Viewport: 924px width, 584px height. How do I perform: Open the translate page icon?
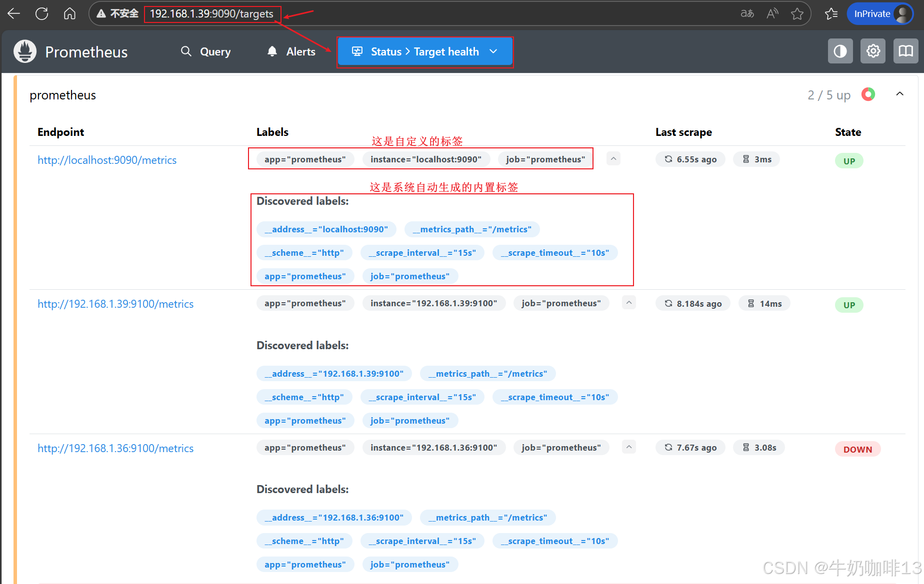[x=747, y=13]
